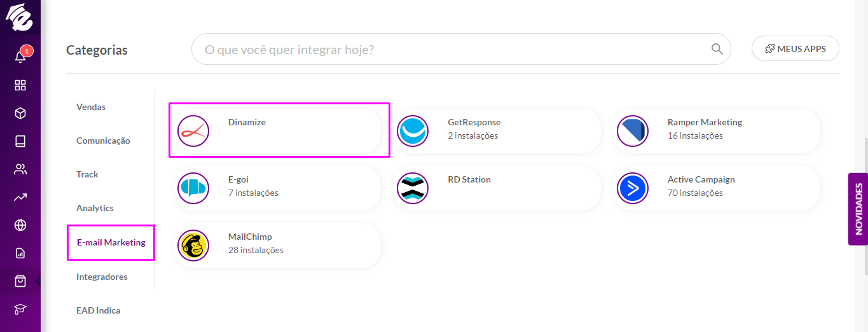This screenshot has width=868, height=332.
Task: Open the EAD Indica category
Action: click(98, 310)
